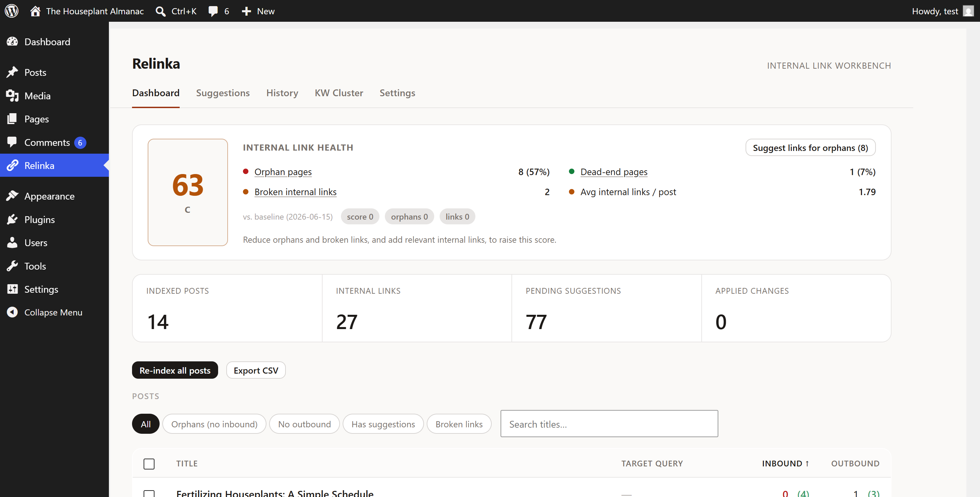The height and width of the screenshot is (497, 980).
Task: Click Avg internal links / post value 1.79
Action: click(x=867, y=192)
